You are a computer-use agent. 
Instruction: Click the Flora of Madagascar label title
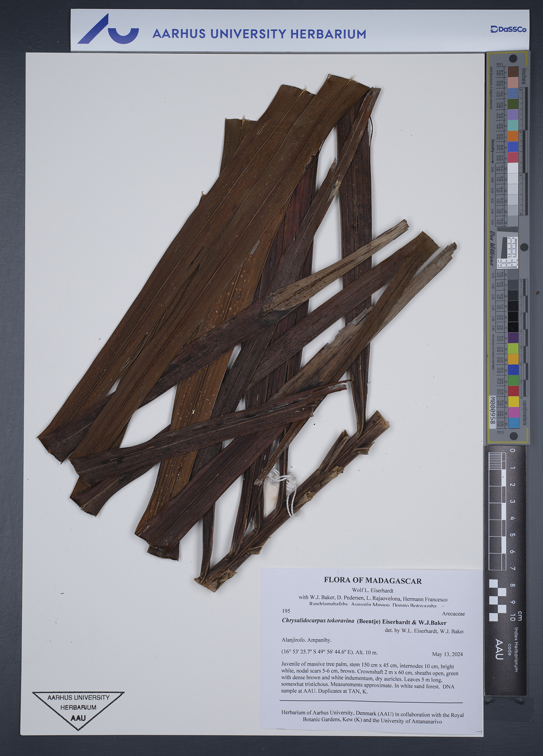pyautogui.click(x=372, y=581)
